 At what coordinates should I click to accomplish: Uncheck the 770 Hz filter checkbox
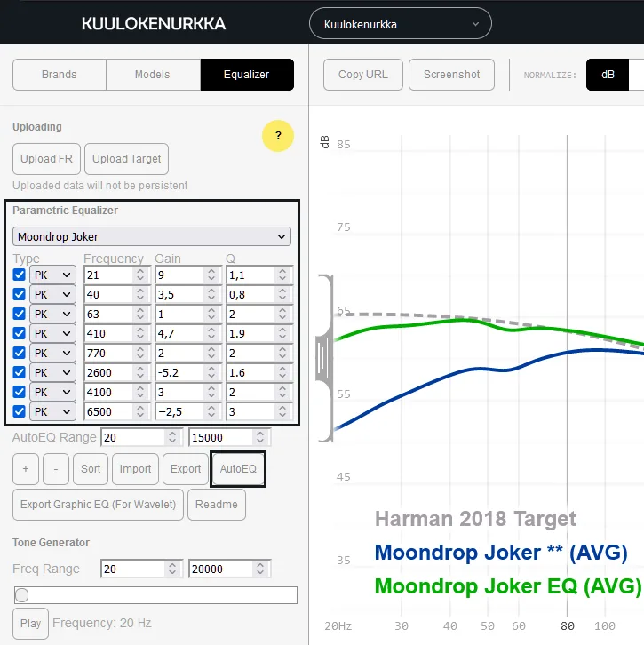[19, 353]
